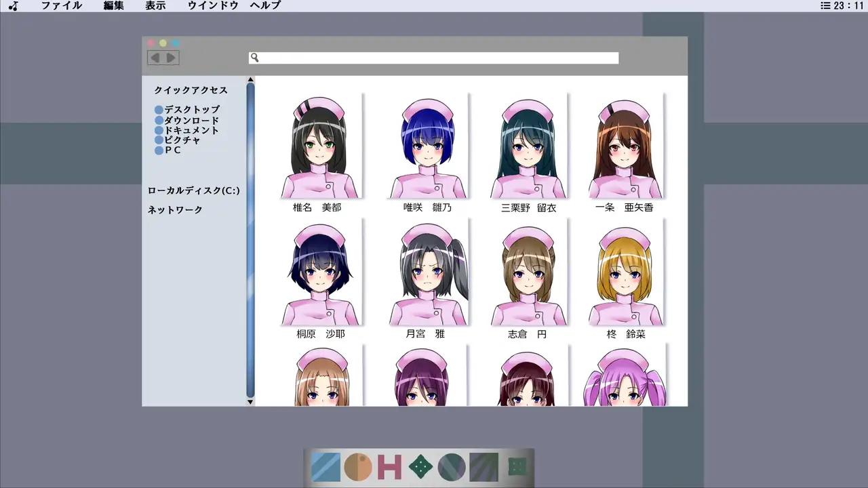Image resolution: width=868 pixels, height=488 pixels.
Task: Open ローカルディスク(C:) in sidebar
Action: [194, 191]
